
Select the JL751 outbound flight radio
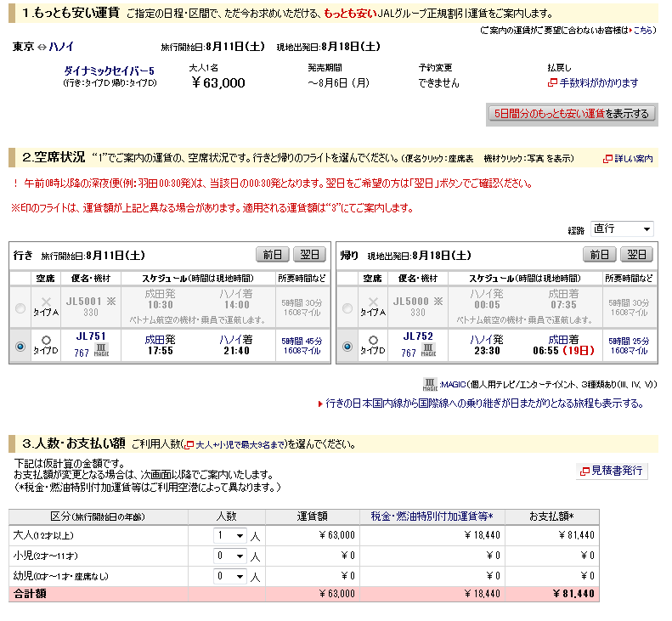[x=20, y=346]
